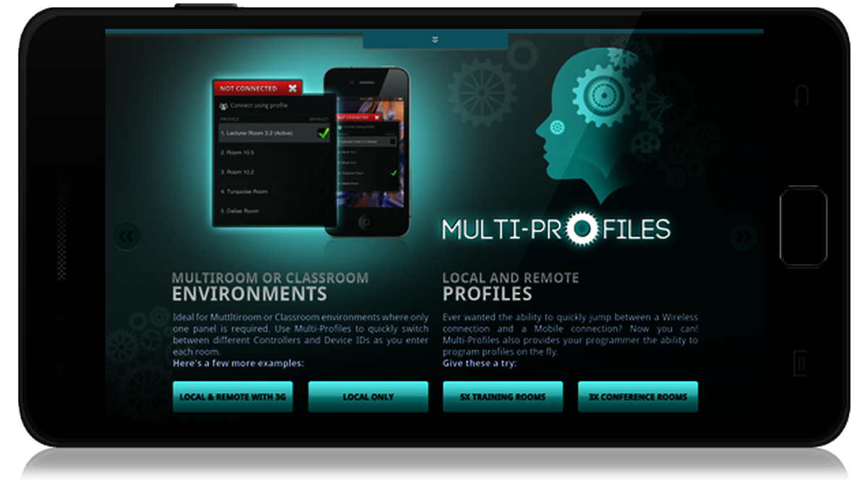Screen dimensions: 868x483
Task: Open the 3X Conference Rooms example
Action: (638, 397)
